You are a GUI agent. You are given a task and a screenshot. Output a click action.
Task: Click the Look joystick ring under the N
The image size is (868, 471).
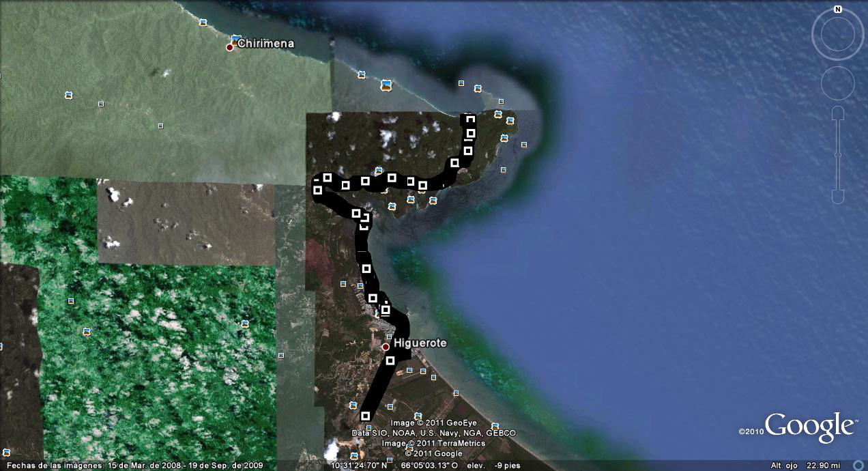(x=838, y=35)
